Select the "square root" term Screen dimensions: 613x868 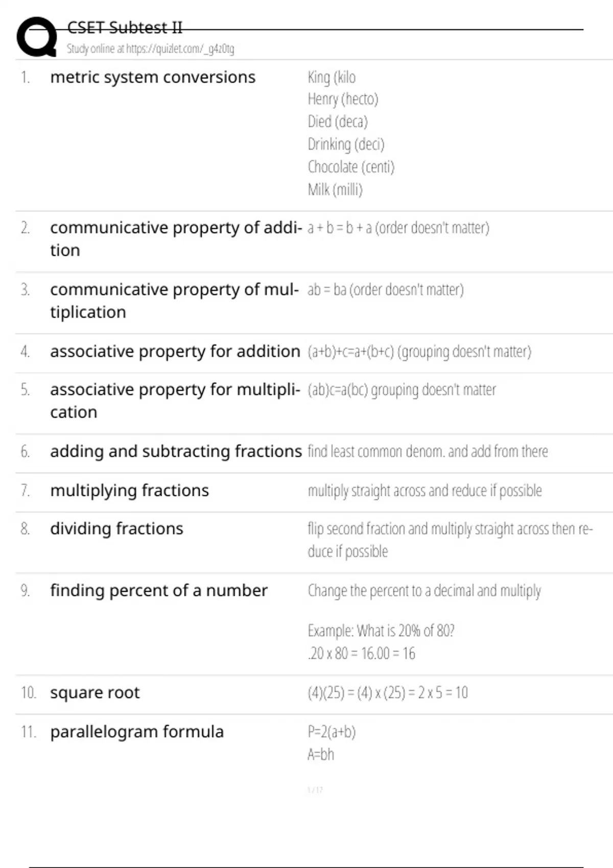(x=95, y=693)
